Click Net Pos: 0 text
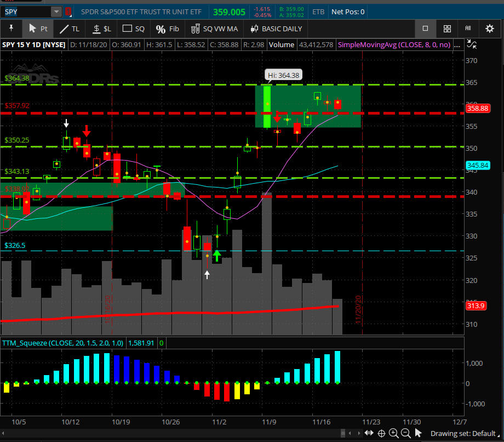 (348, 12)
